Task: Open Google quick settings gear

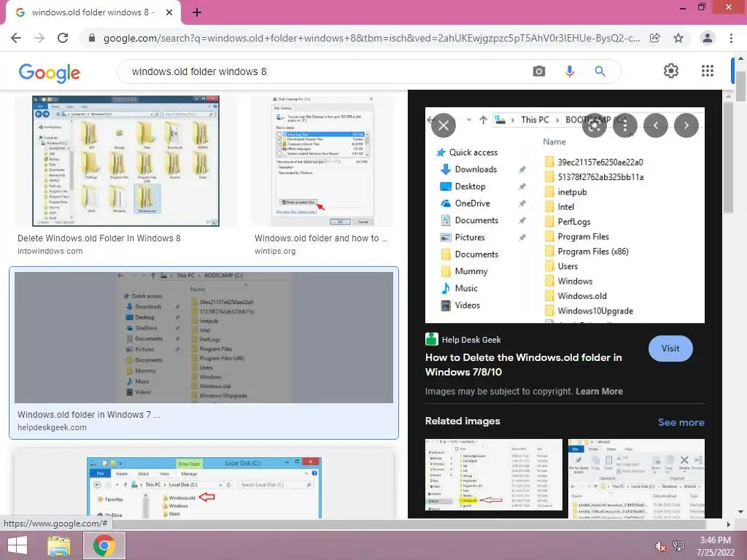Action: [671, 71]
